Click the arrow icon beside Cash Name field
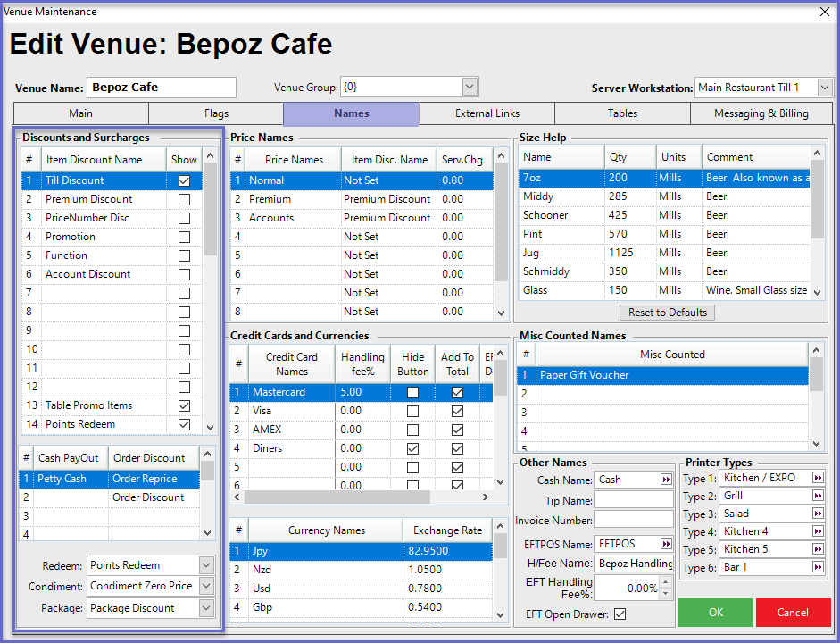The width and height of the screenshot is (840, 643). click(x=666, y=480)
